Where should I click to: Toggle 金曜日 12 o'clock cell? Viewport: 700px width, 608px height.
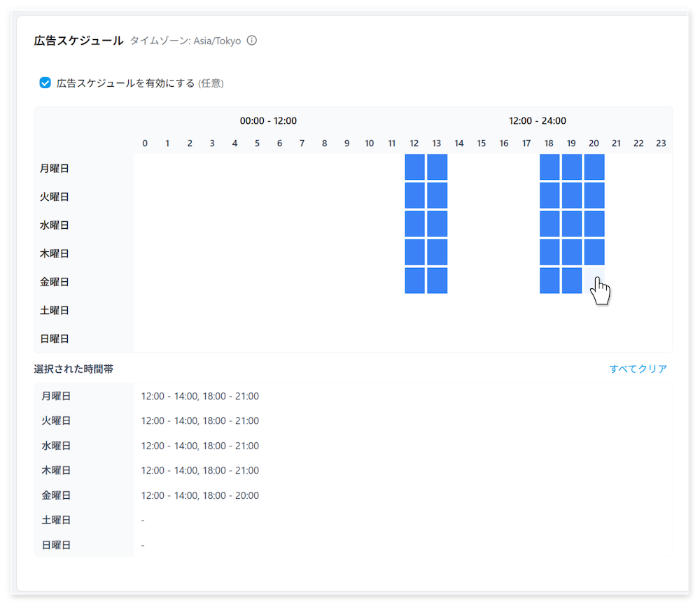[414, 281]
